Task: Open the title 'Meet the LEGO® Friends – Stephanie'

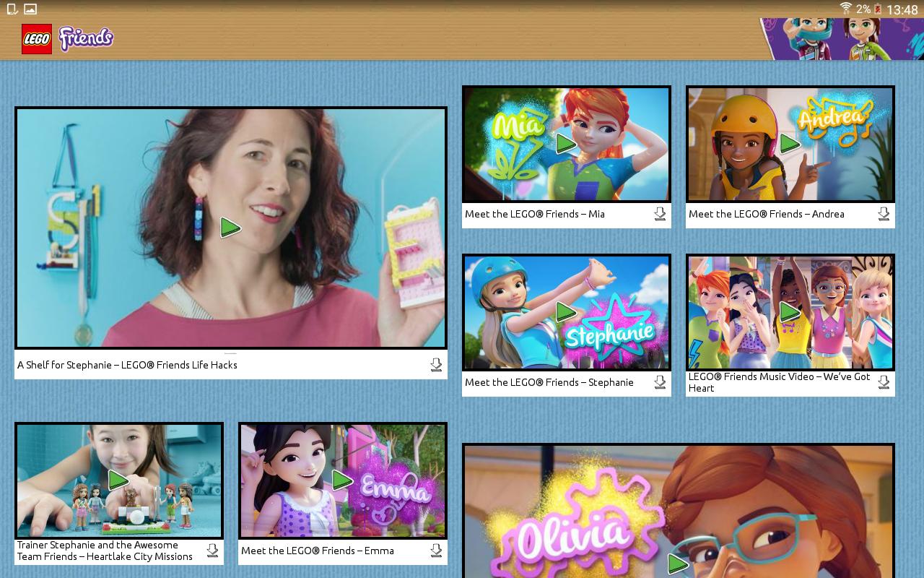Action: (549, 382)
